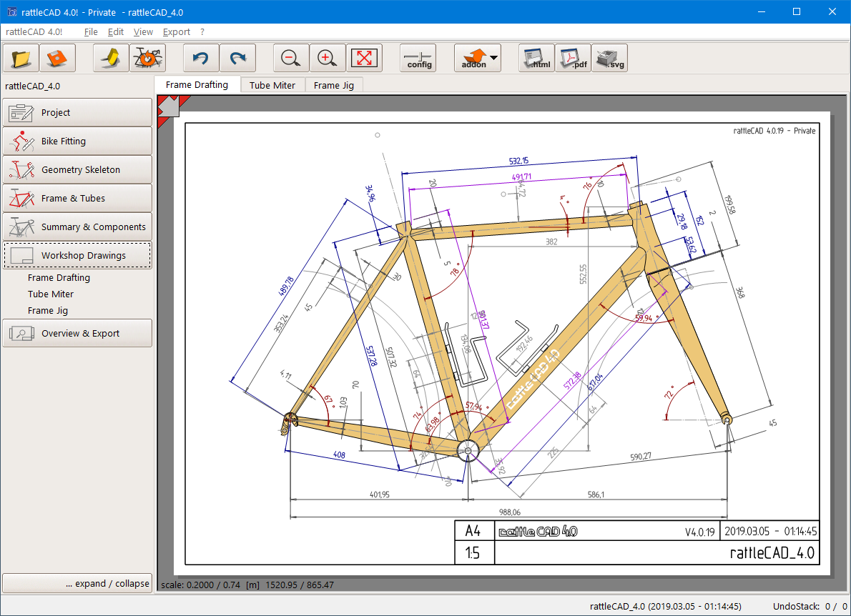Click the 382 dimension label
This screenshot has width=851, height=616.
[551, 242]
